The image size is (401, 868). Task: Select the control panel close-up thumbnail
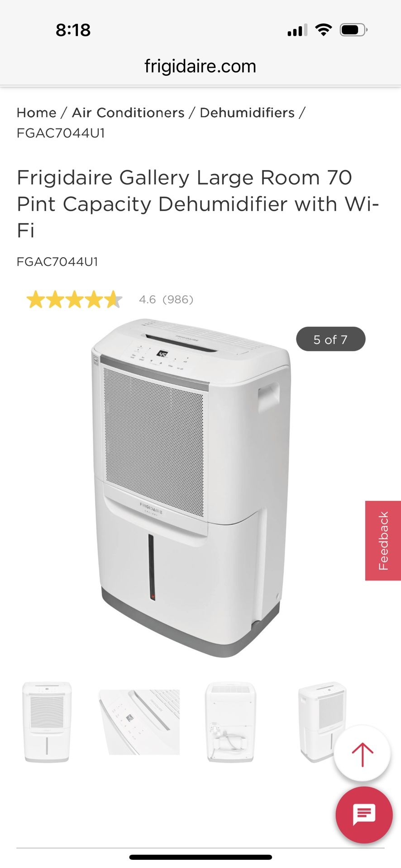139,722
